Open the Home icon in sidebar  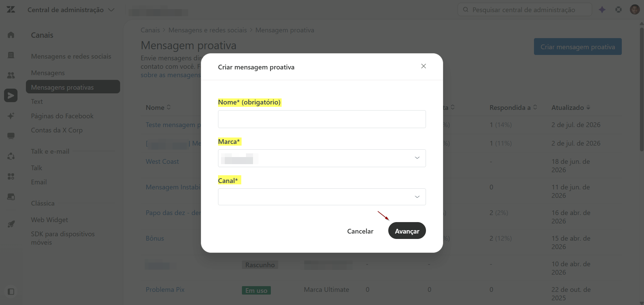[11, 35]
